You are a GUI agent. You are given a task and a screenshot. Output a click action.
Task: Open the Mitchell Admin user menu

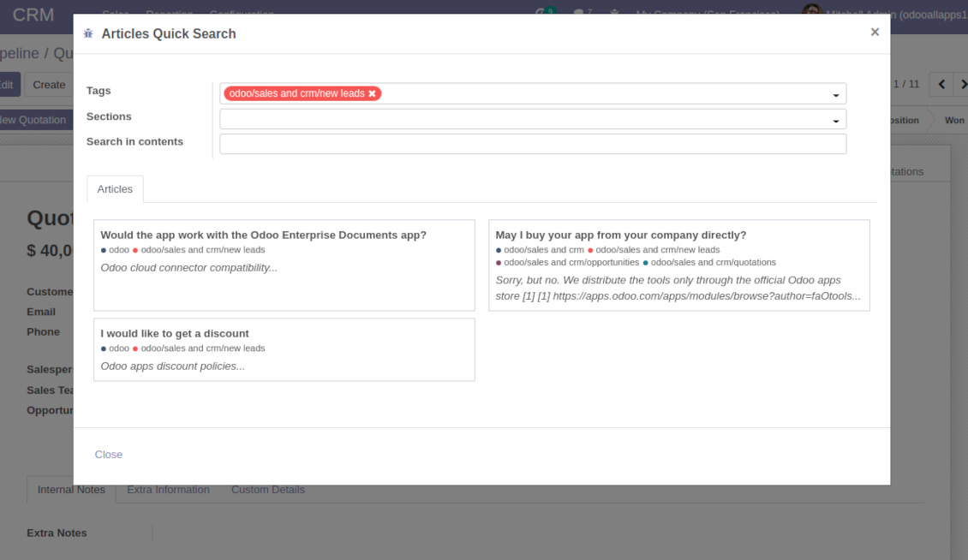click(x=885, y=14)
